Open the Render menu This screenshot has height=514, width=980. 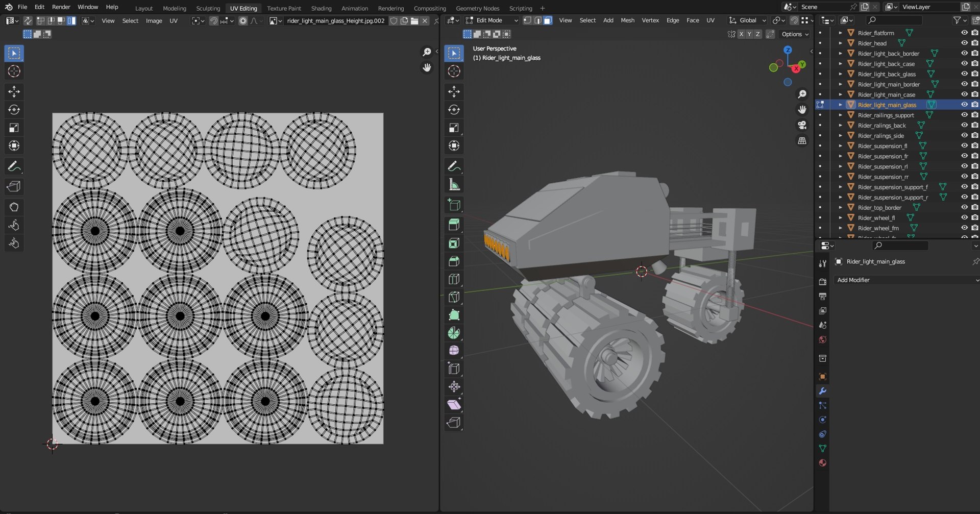[61, 7]
